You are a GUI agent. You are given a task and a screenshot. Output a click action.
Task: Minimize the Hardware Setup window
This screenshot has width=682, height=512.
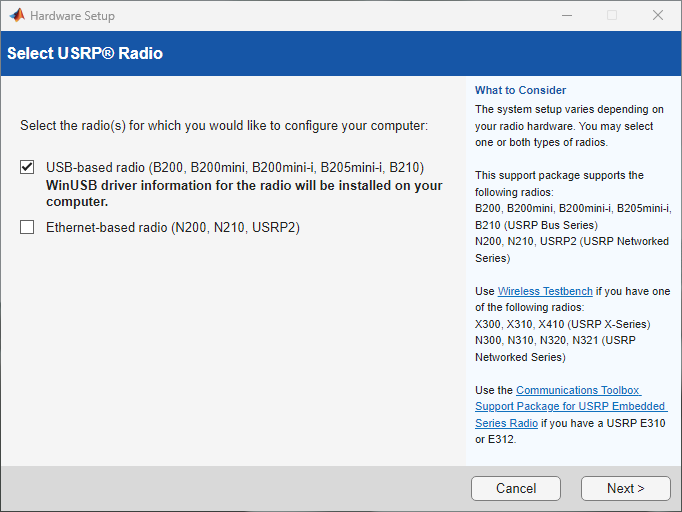(x=566, y=16)
